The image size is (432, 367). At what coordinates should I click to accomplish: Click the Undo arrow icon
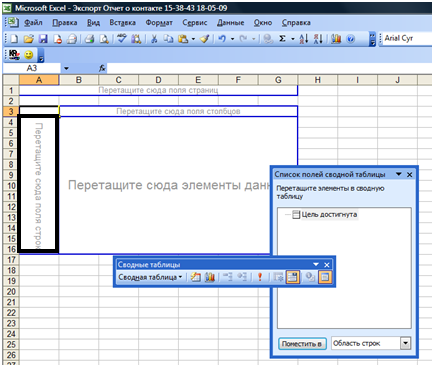pyautogui.click(x=222, y=39)
